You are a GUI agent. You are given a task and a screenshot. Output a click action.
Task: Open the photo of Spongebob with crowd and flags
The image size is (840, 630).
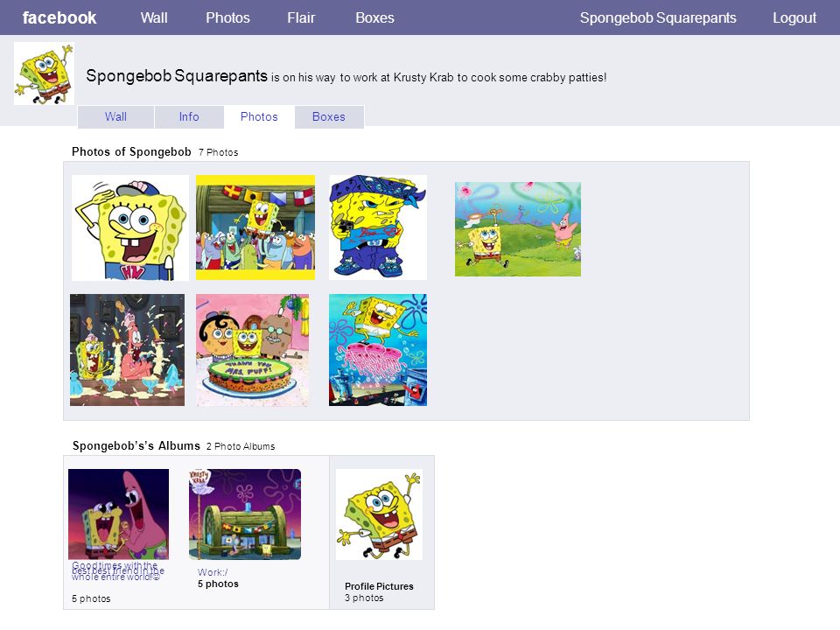(255, 227)
